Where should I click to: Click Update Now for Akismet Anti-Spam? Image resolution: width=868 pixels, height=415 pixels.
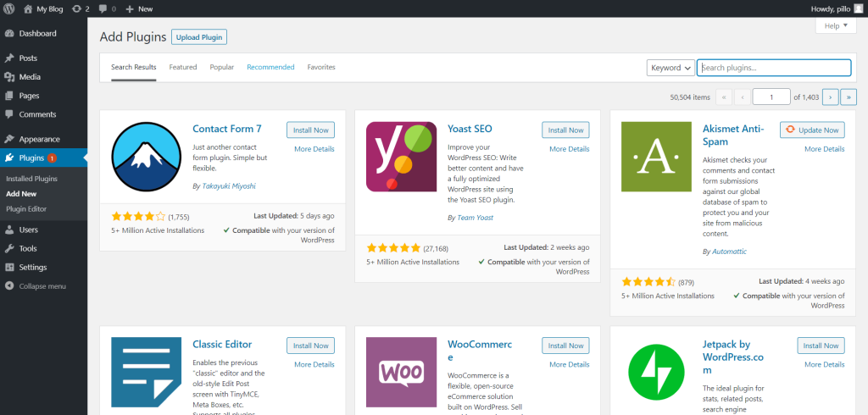pos(812,130)
